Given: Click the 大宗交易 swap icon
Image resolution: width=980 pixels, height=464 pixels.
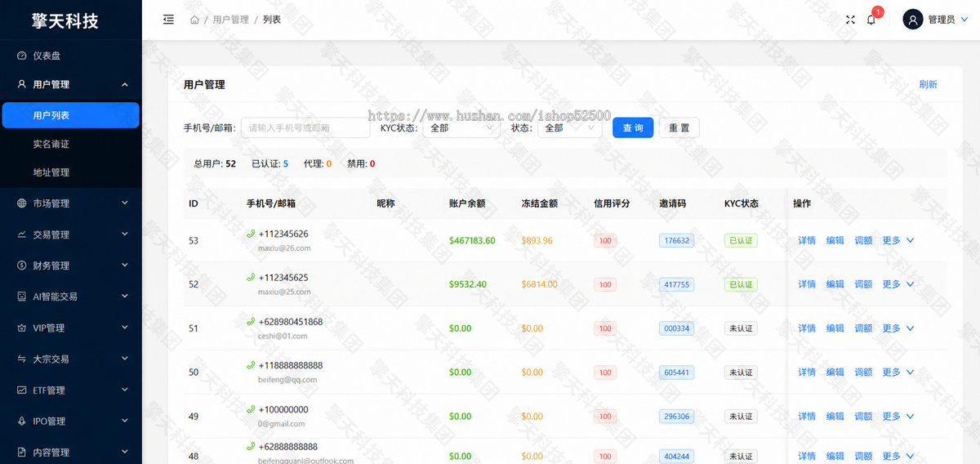Looking at the screenshot, I should (x=22, y=359).
